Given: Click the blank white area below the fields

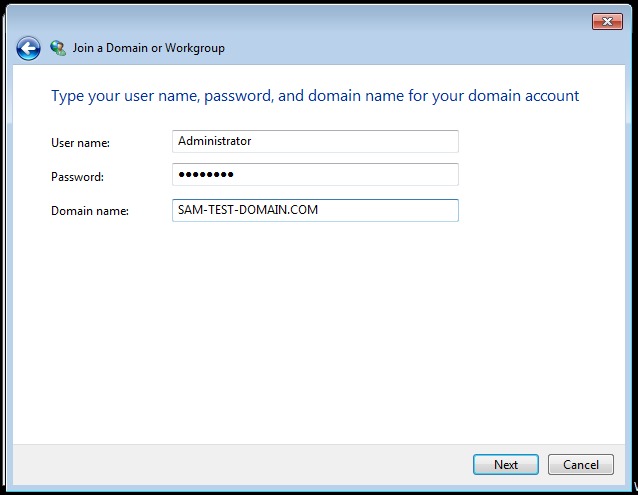Looking at the screenshot, I should click(x=318, y=330).
